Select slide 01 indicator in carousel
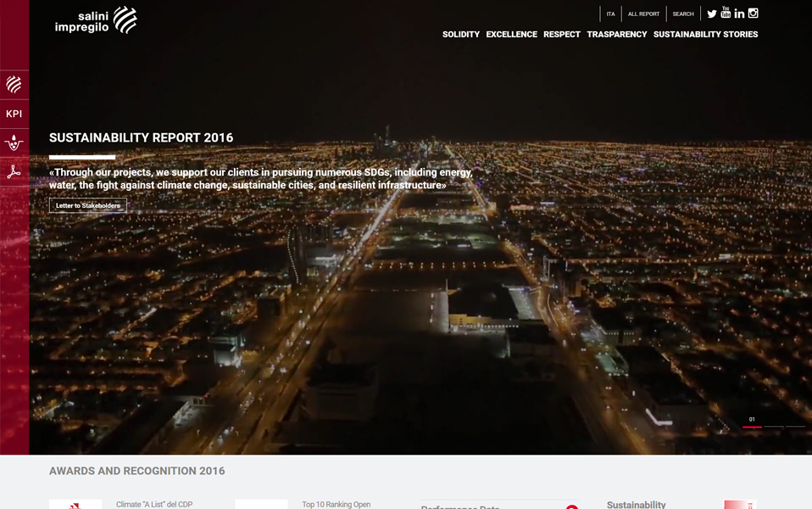This screenshot has width=812, height=509. [752, 423]
